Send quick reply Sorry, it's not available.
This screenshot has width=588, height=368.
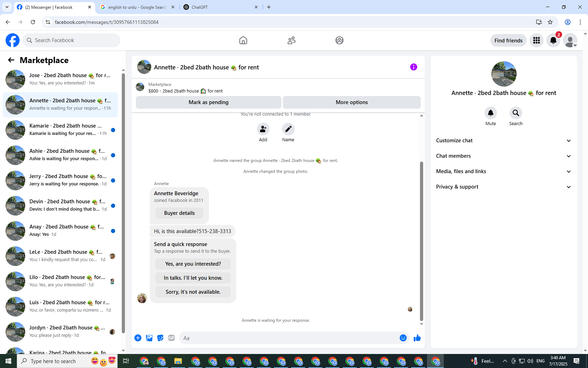click(x=193, y=292)
